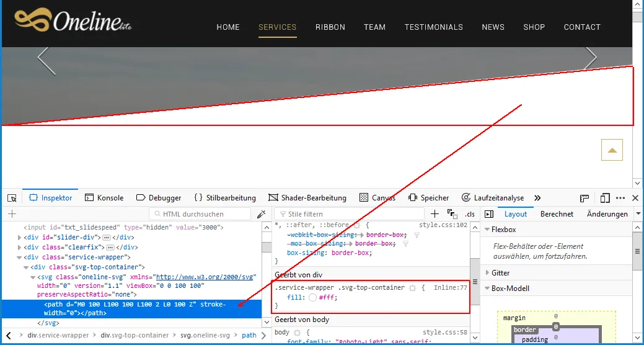This screenshot has height=345, width=644.
Task: Toggle responsive design mode icon
Action: [x=604, y=198]
